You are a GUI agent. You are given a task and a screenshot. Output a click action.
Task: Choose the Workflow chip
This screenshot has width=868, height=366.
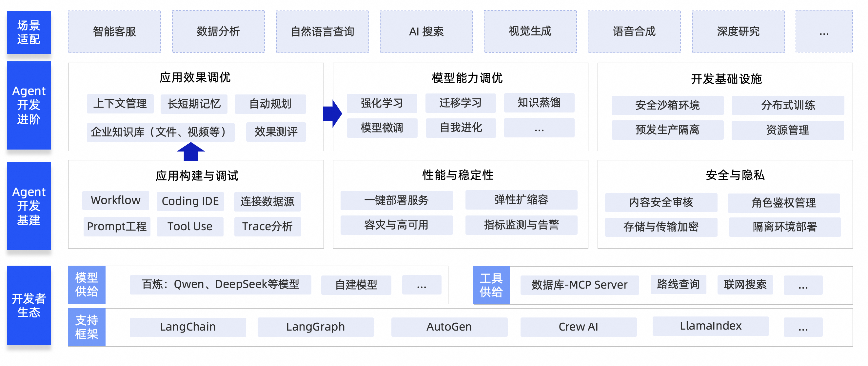coord(116,200)
